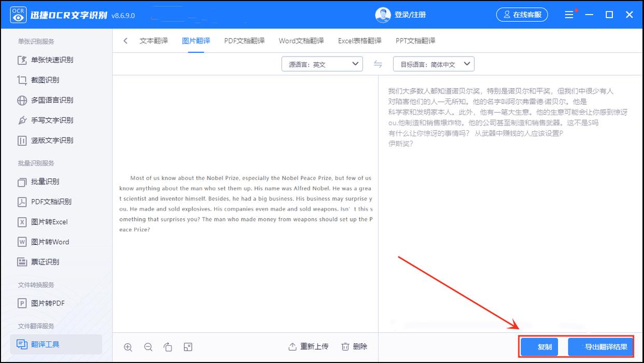
Task: Rotate the image using the rotate icon
Action: (167, 347)
